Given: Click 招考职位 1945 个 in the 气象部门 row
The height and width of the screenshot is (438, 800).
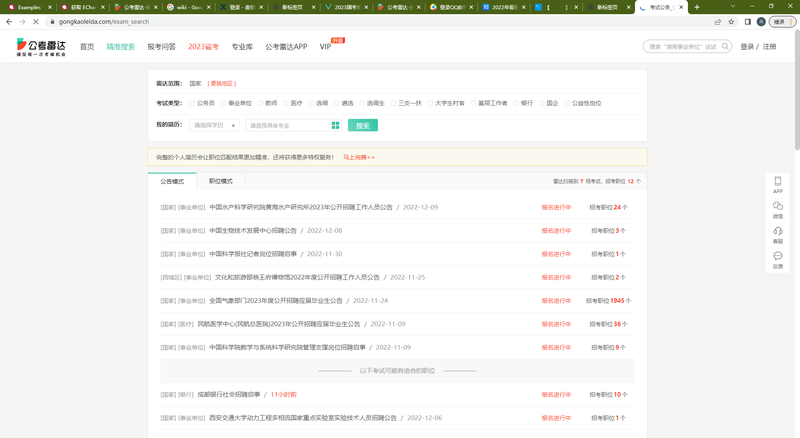Looking at the screenshot, I should pyautogui.click(x=608, y=301).
